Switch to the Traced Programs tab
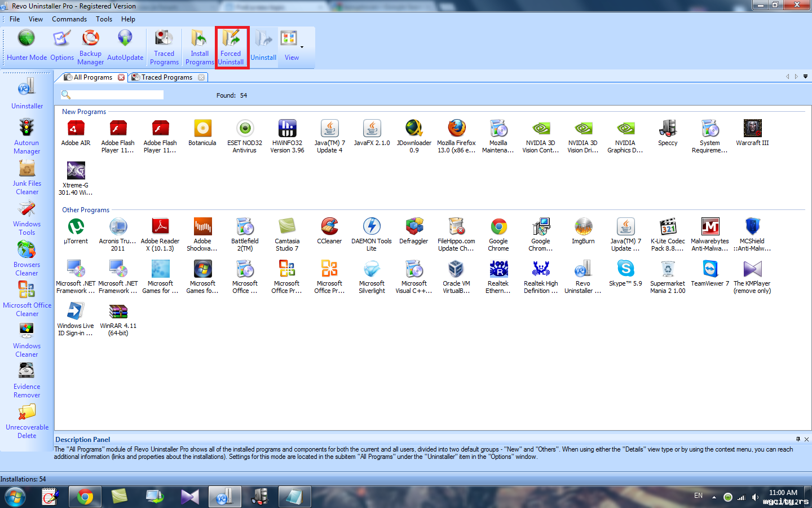812x508 pixels. point(167,77)
